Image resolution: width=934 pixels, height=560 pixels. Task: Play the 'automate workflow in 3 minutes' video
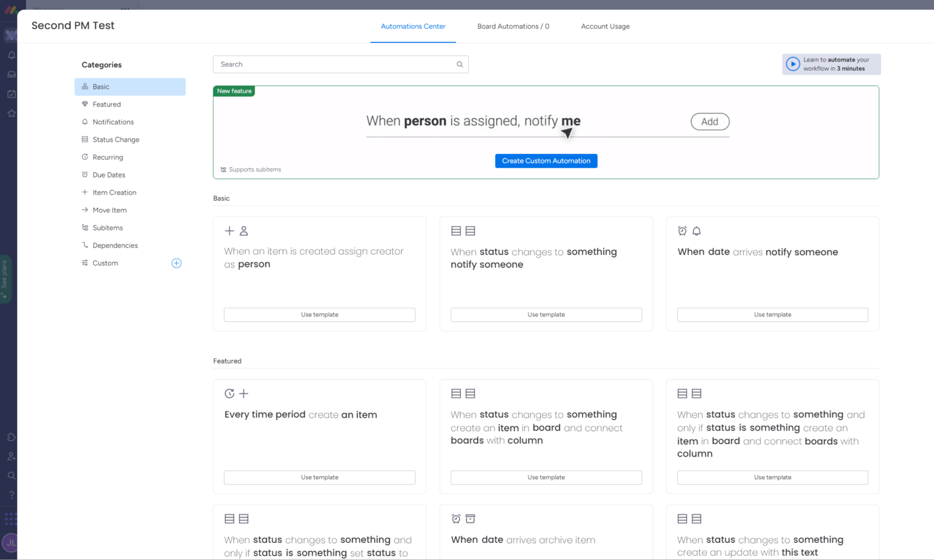[792, 64]
